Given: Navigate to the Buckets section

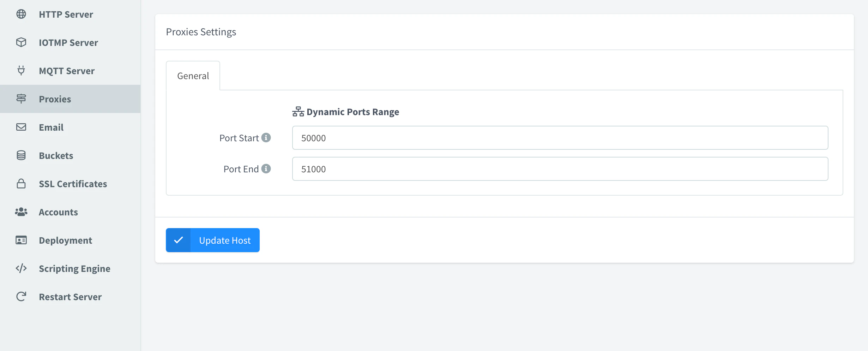Looking at the screenshot, I should coord(70,155).
